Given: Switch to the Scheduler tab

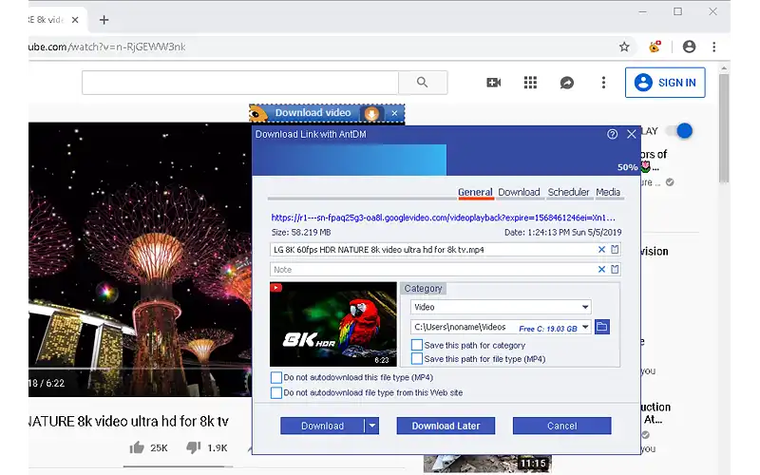Looking at the screenshot, I should tap(569, 192).
